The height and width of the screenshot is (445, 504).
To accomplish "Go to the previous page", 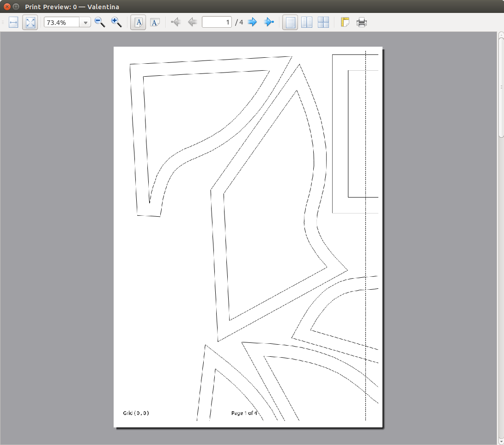I will click(192, 22).
